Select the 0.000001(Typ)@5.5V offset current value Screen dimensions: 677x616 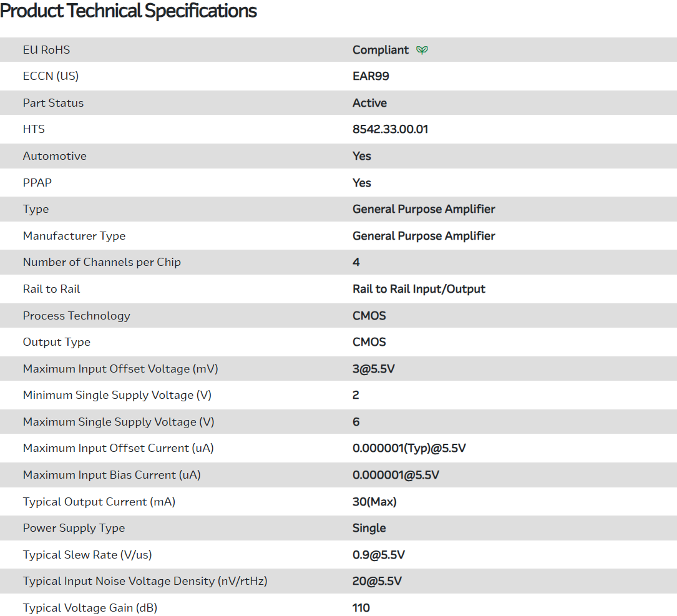[409, 448]
